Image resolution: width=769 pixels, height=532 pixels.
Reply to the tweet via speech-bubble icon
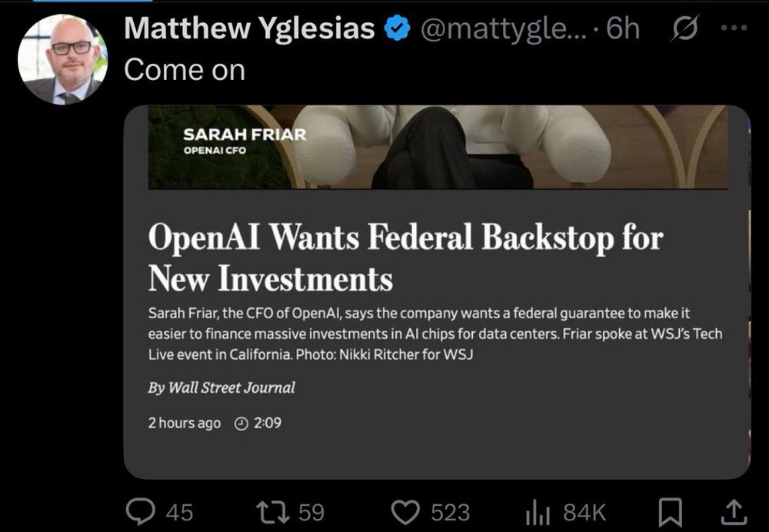[x=139, y=510]
